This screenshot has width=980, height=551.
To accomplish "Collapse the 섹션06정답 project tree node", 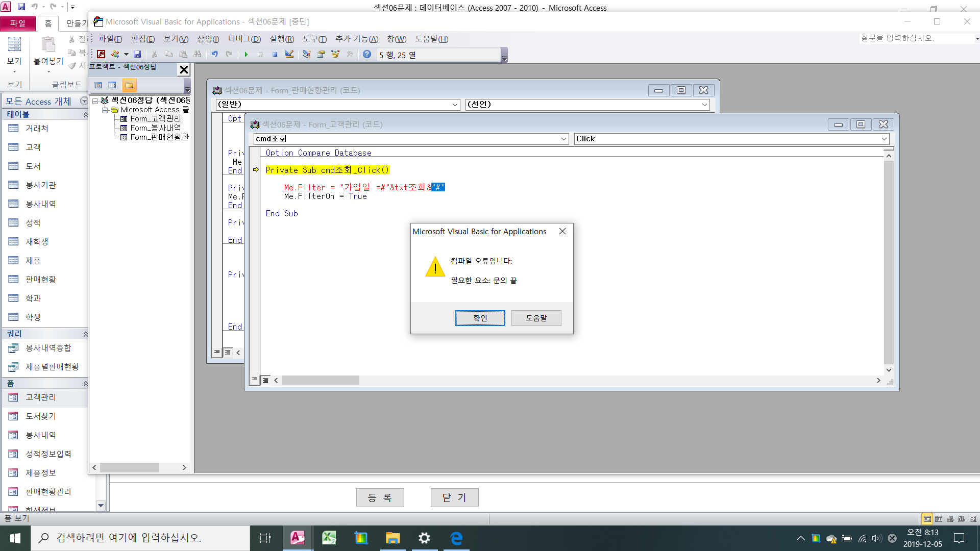I will (x=95, y=101).
